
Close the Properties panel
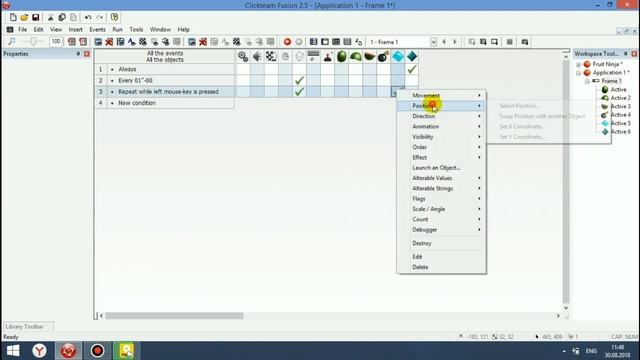point(87,54)
